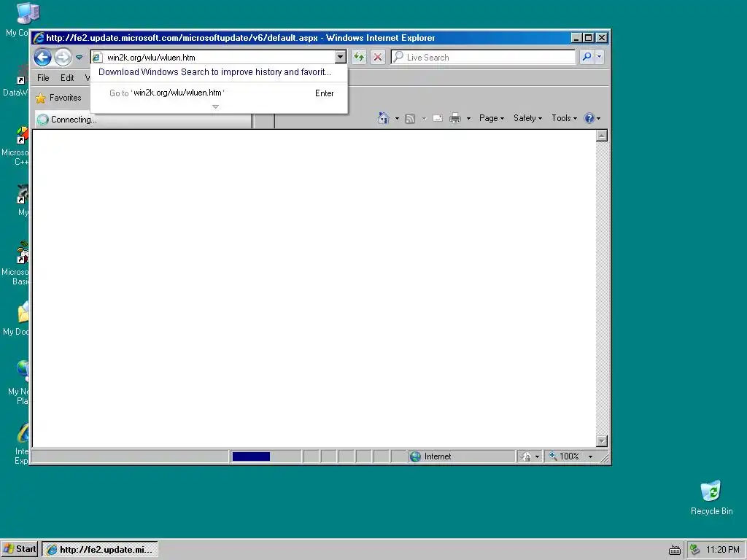This screenshot has height=560, width=747.
Task: Select the Go to 'win2k.org/wlu/wluen.htm' entry
Action: tap(219, 93)
